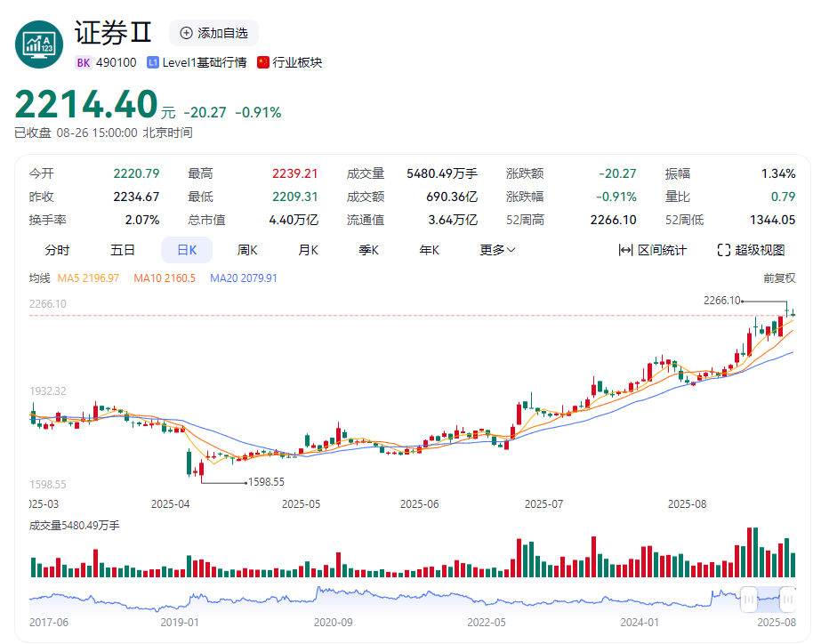Switch to 分时 chart tab
This screenshot has width=813, height=644.
tap(57, 251)
